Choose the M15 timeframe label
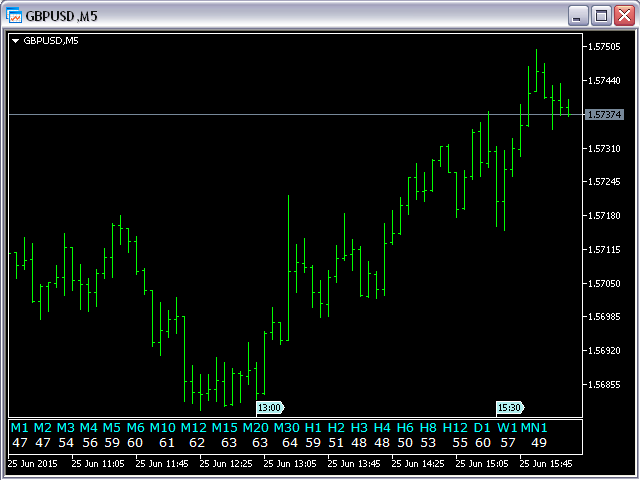640x480 pixels. pyautogui.click(x=224, y=428)
